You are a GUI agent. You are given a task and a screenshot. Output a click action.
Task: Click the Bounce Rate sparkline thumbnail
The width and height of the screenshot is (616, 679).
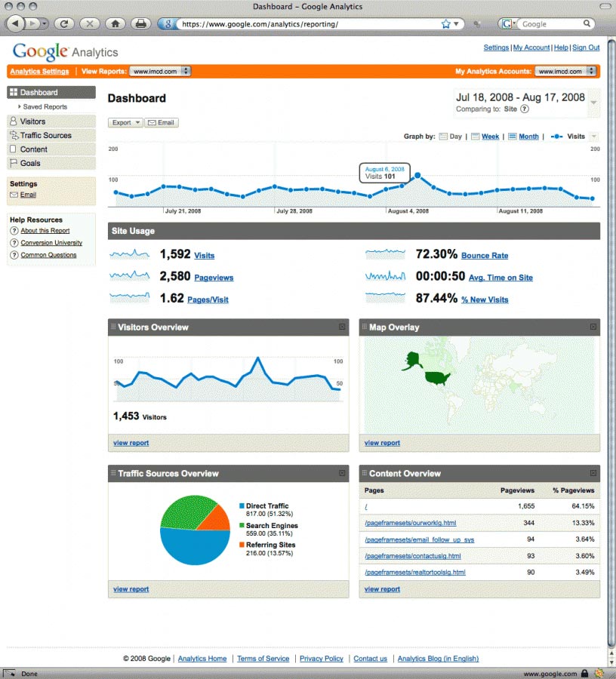[x=386, y=254]
